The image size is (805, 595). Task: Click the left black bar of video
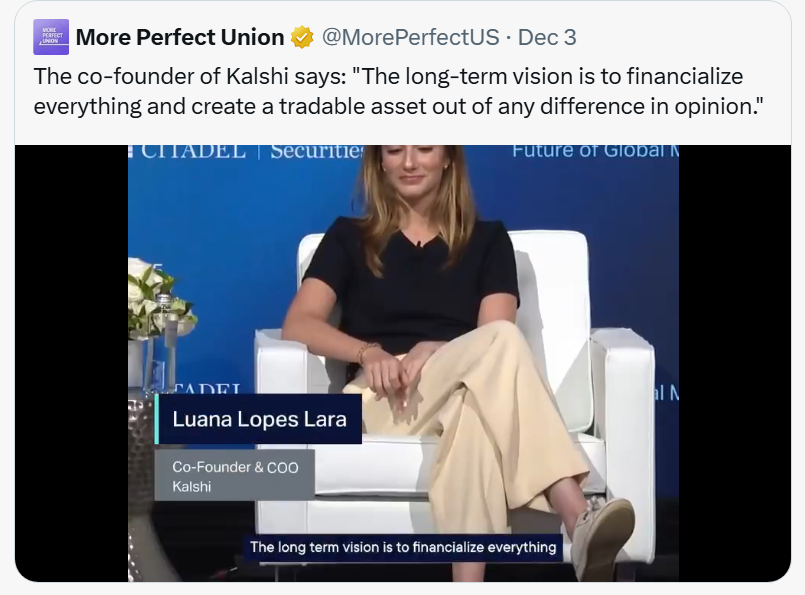click(x=70, y=360)
